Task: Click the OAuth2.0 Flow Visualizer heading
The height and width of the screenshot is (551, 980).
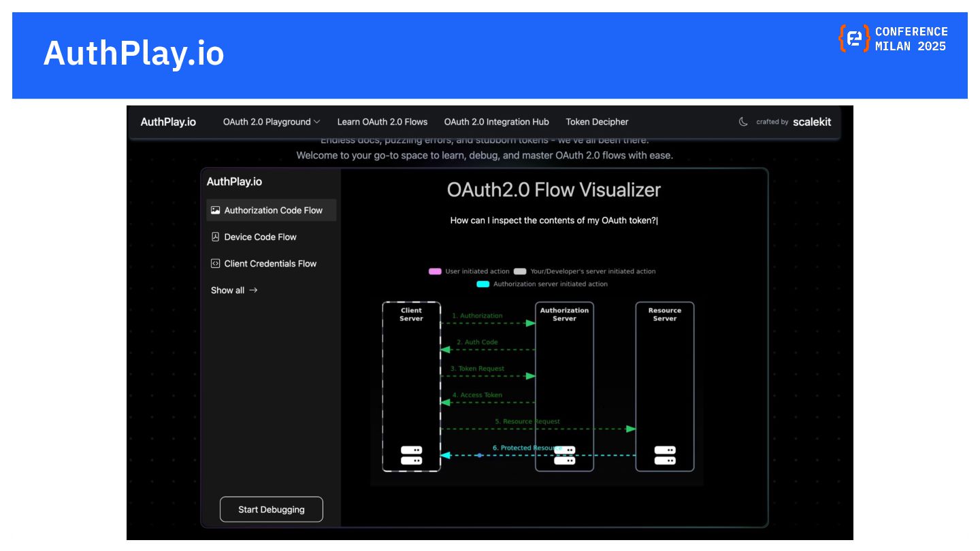Action: pos(554,190)
